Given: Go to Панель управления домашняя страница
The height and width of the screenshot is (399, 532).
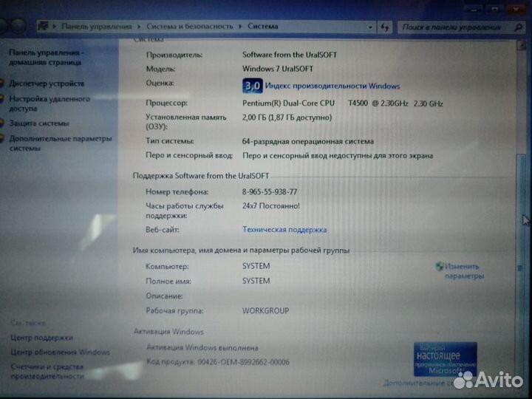Looking at the screenshot, I should (x=46, y=58).
